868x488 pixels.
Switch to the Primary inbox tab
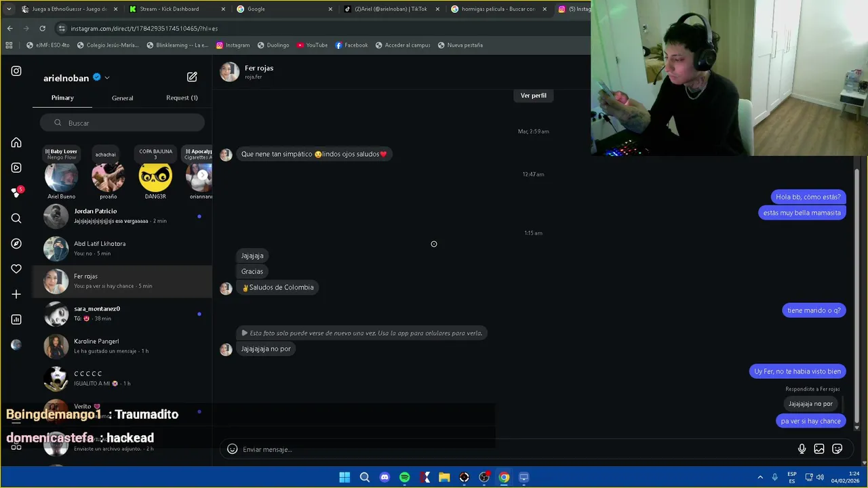pos(62,98)
